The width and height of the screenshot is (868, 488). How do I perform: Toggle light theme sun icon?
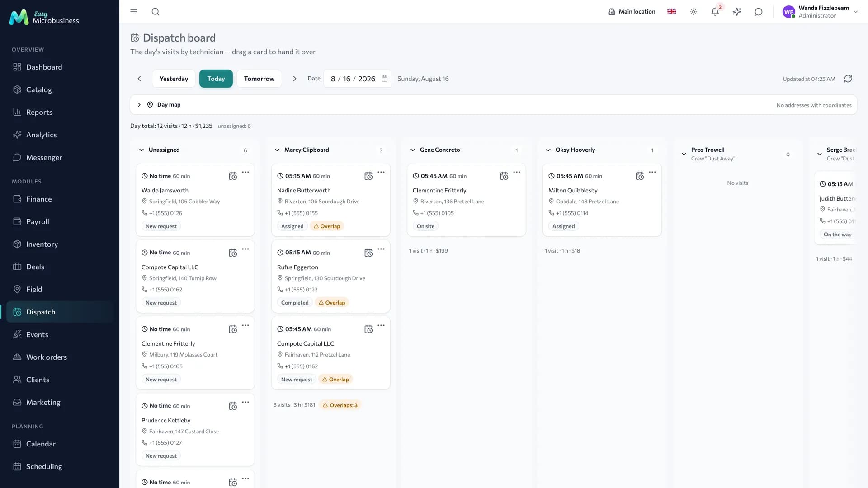coord(693,12)
